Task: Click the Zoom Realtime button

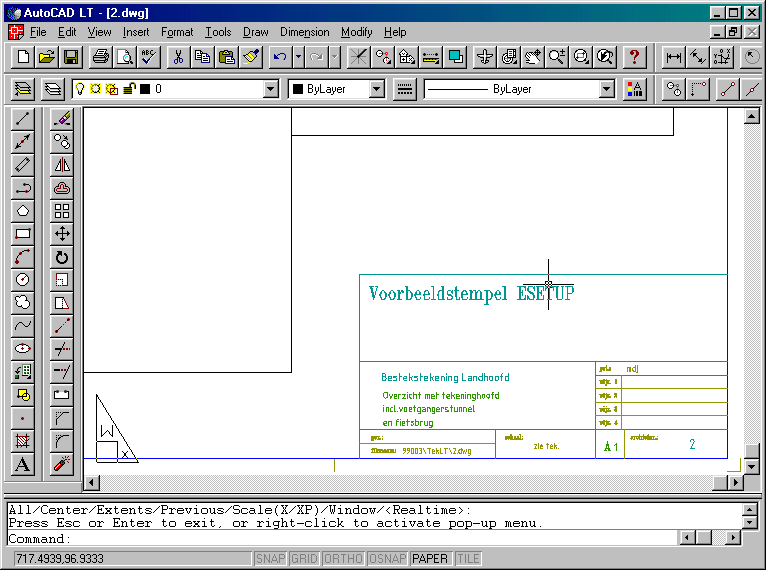Action: click(556, 57)
